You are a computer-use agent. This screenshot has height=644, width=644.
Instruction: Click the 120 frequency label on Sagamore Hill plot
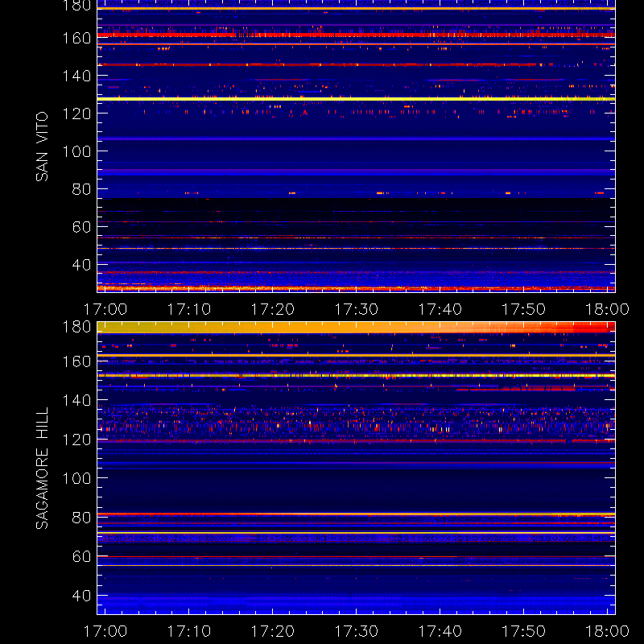pos(76,440)
